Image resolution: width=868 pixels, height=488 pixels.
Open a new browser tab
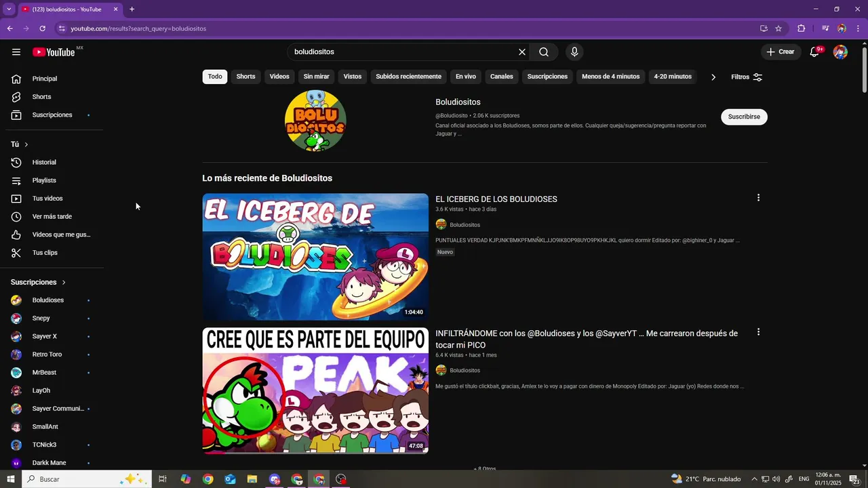click(x=132, y=9)
